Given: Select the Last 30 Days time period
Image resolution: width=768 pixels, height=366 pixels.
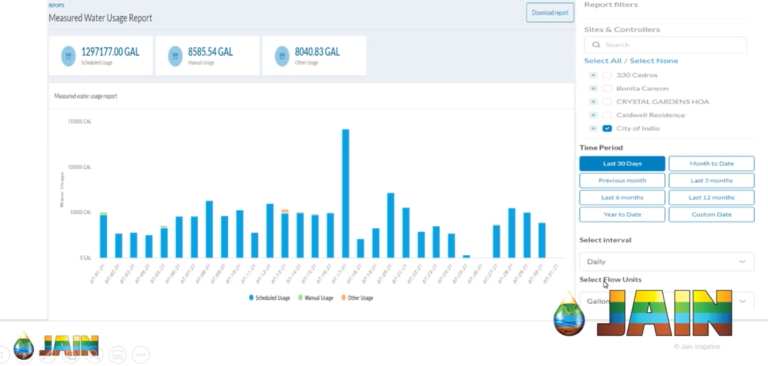Looking at the screenshot, I should coord(622,164).
